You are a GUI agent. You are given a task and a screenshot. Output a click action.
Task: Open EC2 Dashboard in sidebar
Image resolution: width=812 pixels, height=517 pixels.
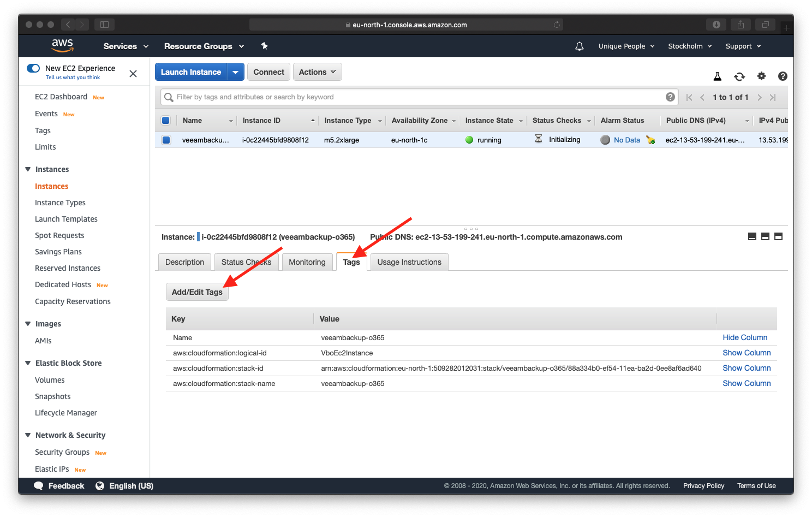point(61,97)
